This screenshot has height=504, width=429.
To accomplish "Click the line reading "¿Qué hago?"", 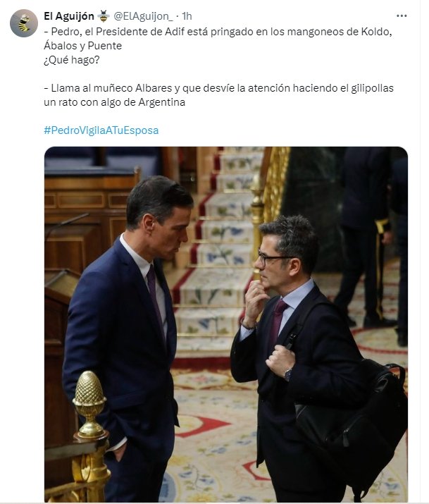I will tap(72, 60).
